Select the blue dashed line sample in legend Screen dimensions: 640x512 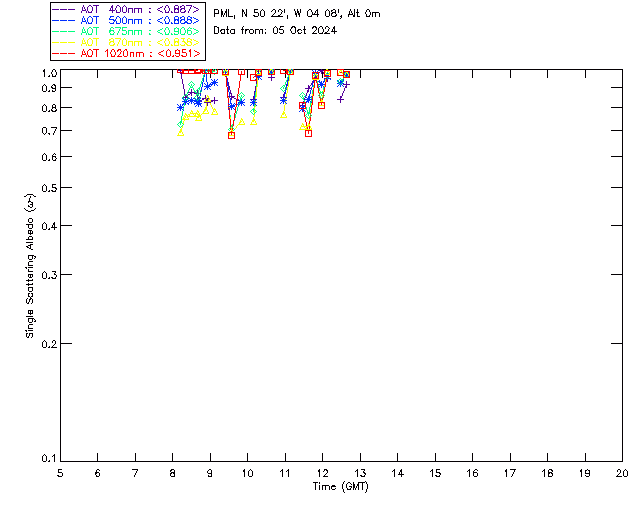pyautogui.click(x=64, y=20)
